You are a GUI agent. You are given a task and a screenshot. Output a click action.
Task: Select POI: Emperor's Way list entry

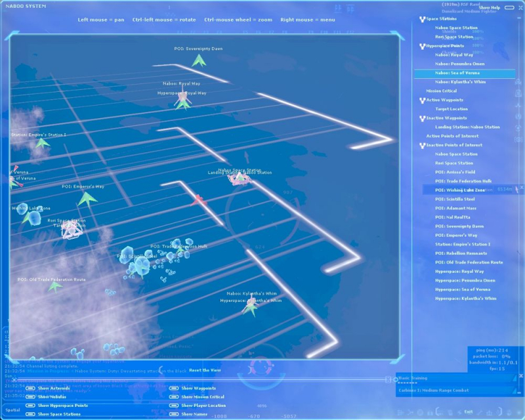456,236
